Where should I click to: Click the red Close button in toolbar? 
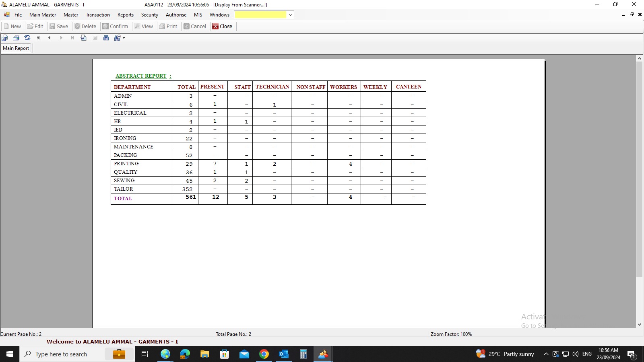tap(222, 27)
